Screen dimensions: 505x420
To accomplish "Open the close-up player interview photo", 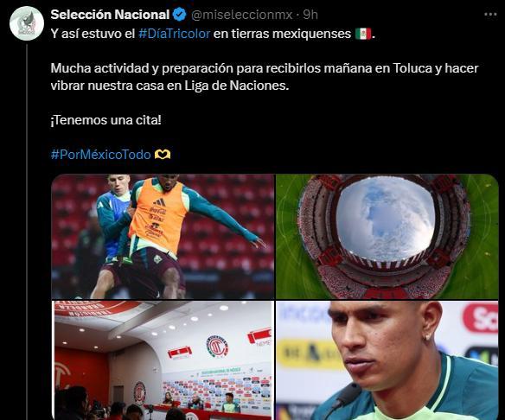I will click(x=387, y=360).
